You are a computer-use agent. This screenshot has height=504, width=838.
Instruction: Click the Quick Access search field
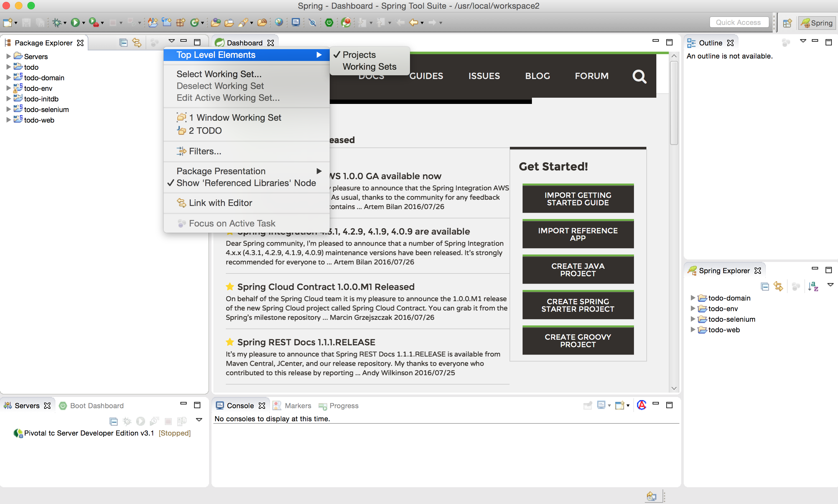[x=738, y=22]
